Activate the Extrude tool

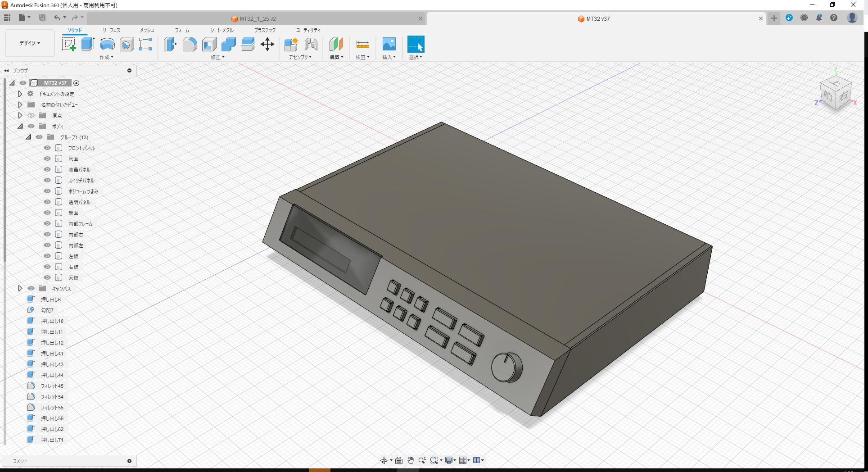coord(87,44)
